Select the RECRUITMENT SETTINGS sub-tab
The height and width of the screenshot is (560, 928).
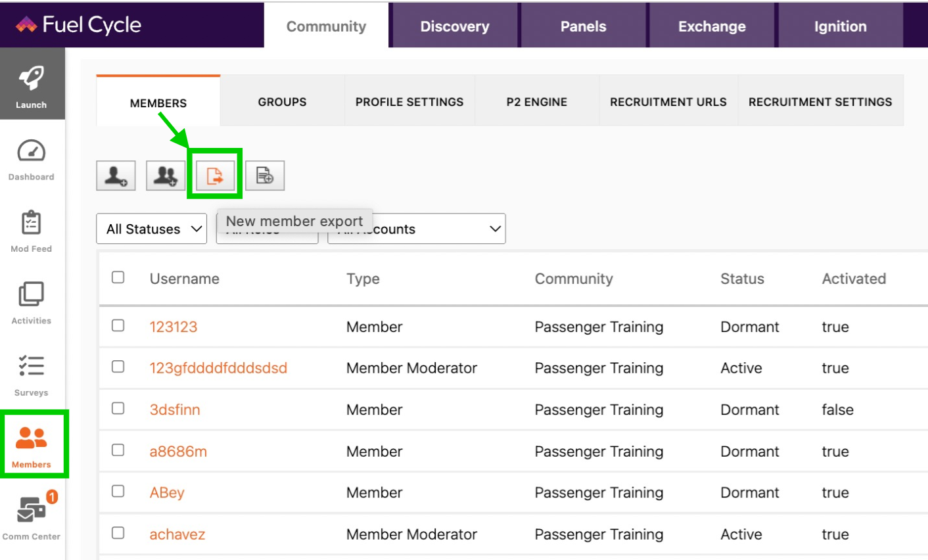click(x=820, y=101)
